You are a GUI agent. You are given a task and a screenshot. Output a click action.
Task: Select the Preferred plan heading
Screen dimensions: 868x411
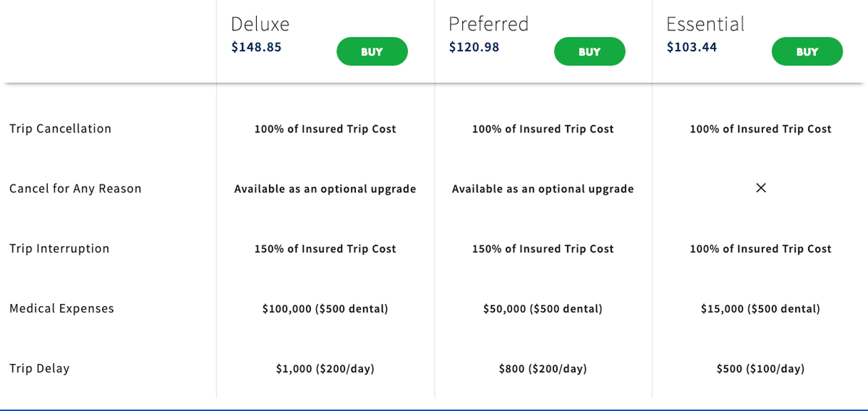point(488,24)
